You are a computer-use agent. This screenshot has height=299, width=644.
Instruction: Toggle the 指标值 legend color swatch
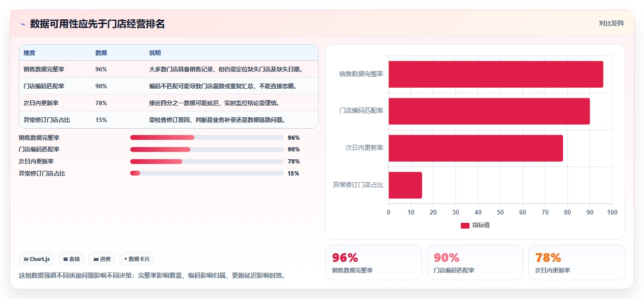(465, 225)
